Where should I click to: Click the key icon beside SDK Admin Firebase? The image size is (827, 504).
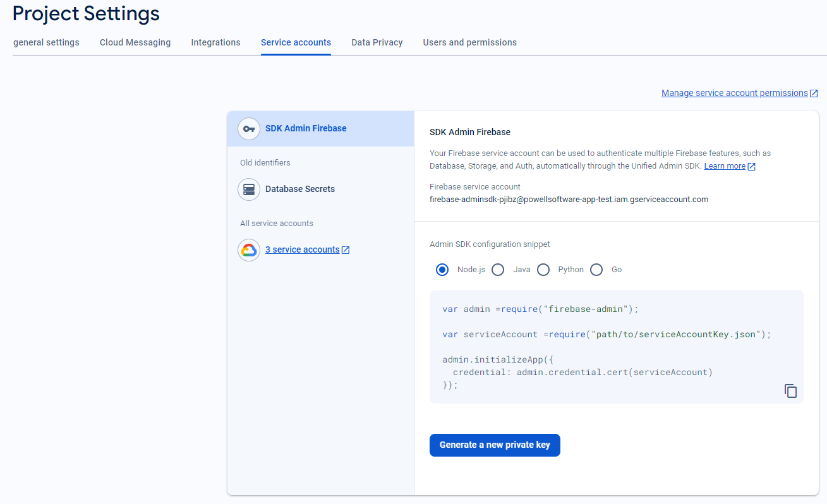[249, 129]
